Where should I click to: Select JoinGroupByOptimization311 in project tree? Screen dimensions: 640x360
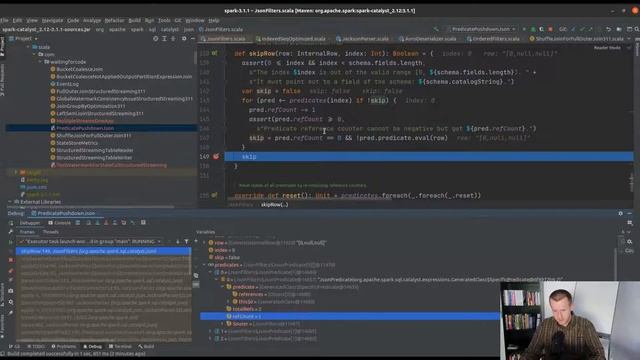tap(91, 106)
